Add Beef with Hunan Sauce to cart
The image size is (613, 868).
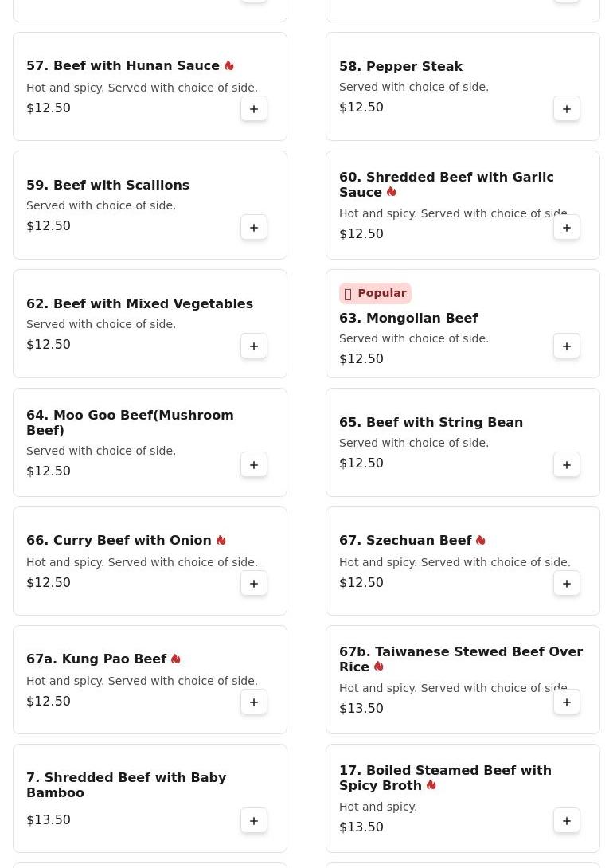coord(254,109)
